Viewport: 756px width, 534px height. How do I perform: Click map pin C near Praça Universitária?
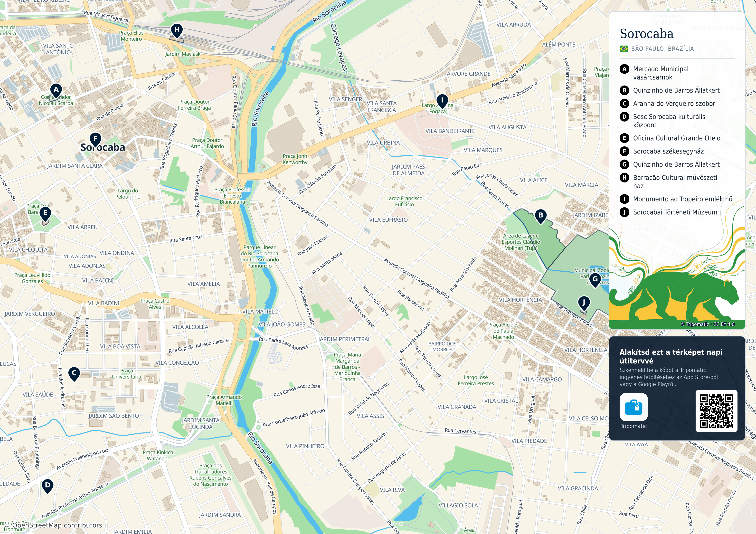click(74, 374)
